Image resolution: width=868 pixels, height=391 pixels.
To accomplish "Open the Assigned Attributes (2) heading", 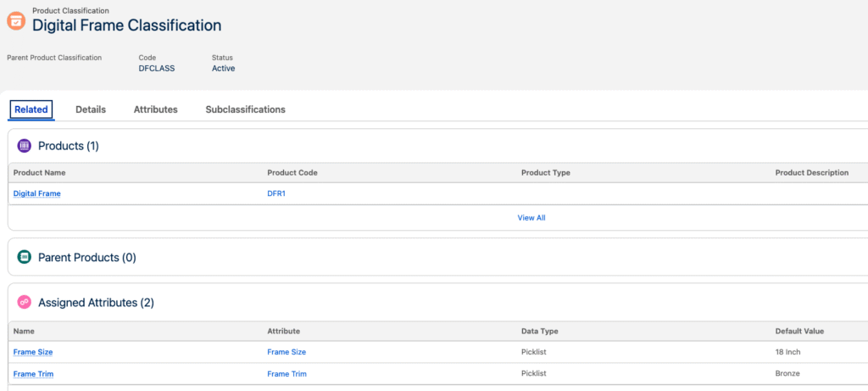I will point(96,302).
